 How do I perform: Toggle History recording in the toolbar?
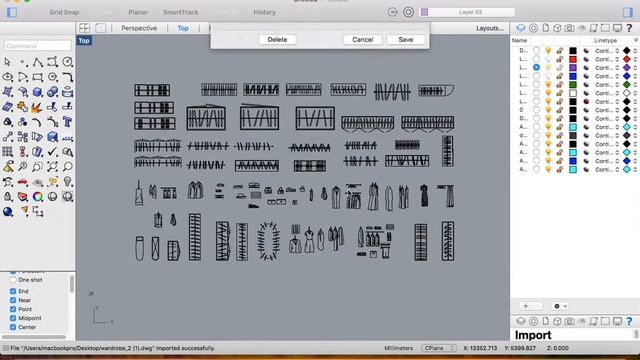264,12
